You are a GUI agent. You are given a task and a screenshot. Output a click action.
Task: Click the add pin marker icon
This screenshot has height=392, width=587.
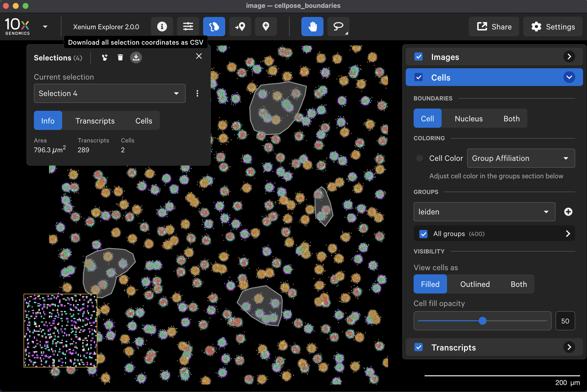coord(266,27)
